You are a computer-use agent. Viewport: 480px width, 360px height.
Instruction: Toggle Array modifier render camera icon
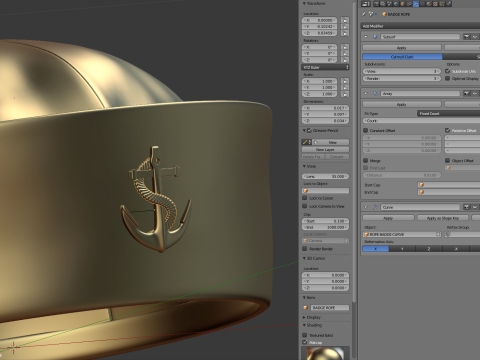[x=467, y=94]
